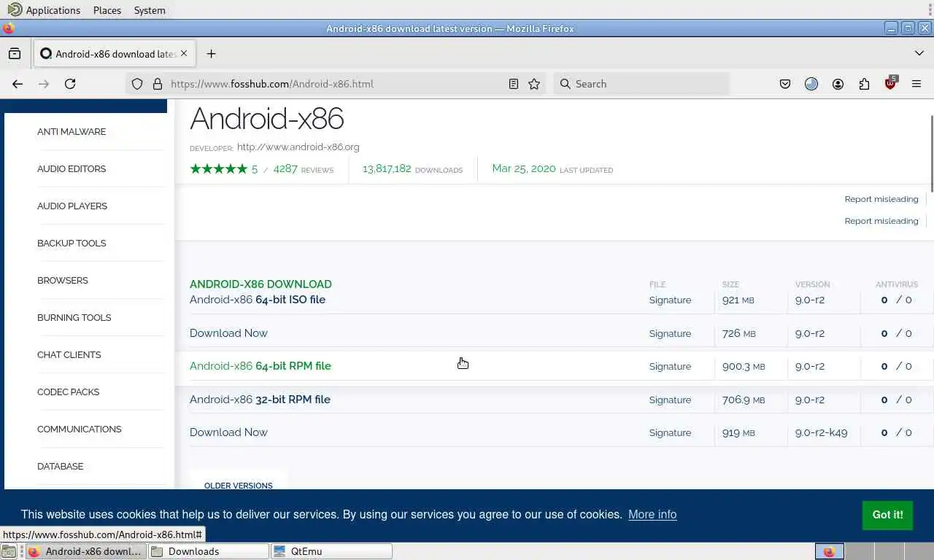934x560 pixels.
Task: Open CODEC PACKS category
Action: (x=68, y=392)
